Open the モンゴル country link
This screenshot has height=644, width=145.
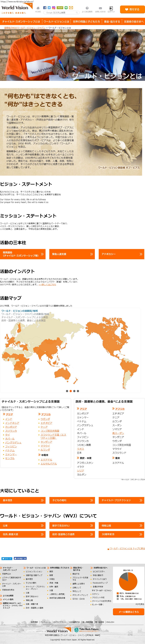[10, 458]
